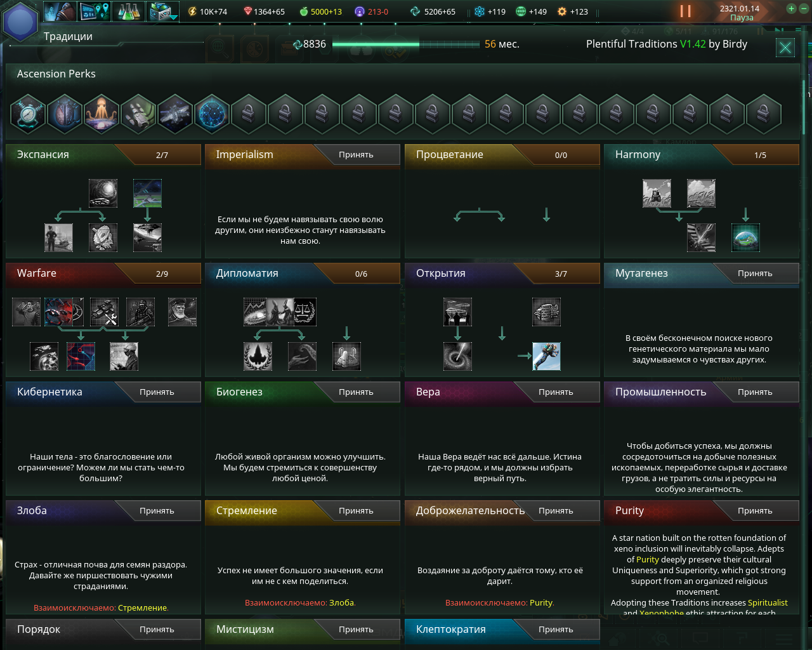Click the unity resource icon beside 5206+65
The image size is (812, 650).
click(x=416, y=11)
